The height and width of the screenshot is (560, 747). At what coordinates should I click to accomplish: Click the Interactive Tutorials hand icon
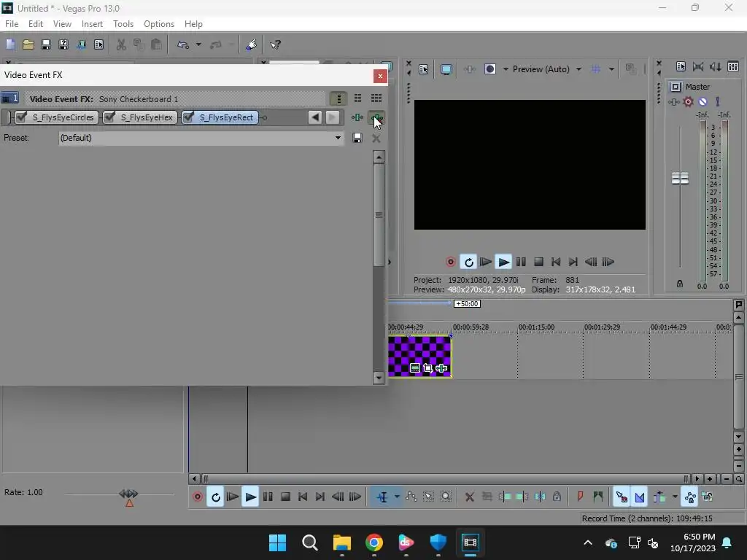click(x=251, y=44)
